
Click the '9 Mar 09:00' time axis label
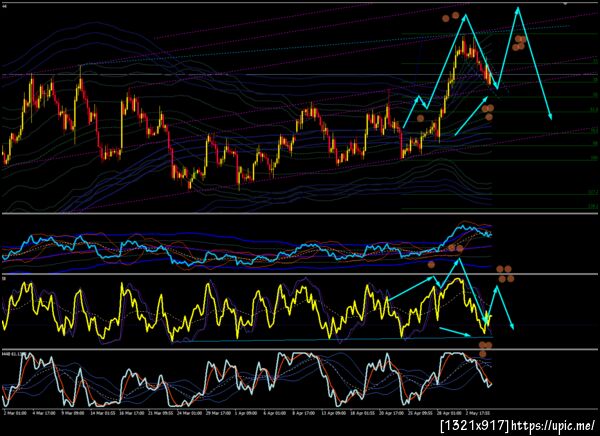click(73, 413)
